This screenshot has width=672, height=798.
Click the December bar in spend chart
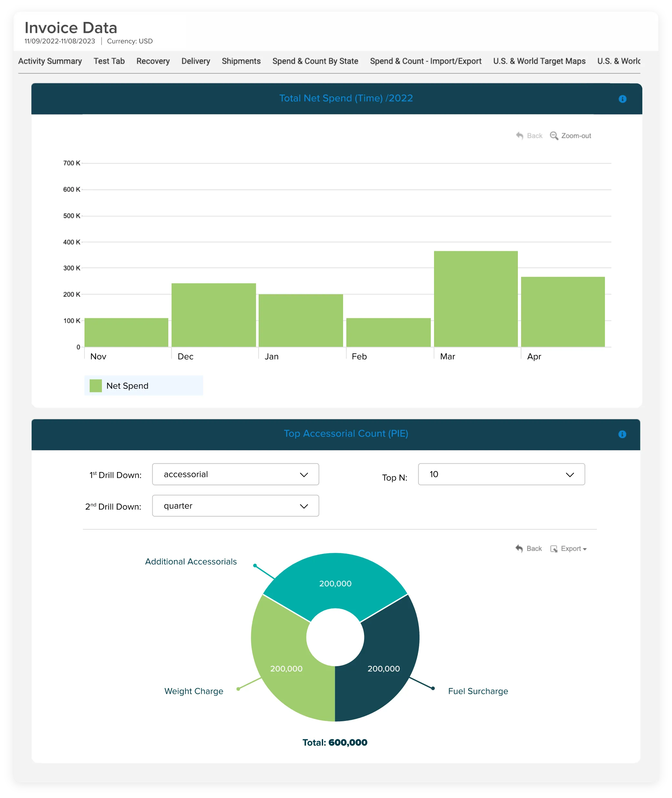(x=213, y=315)
